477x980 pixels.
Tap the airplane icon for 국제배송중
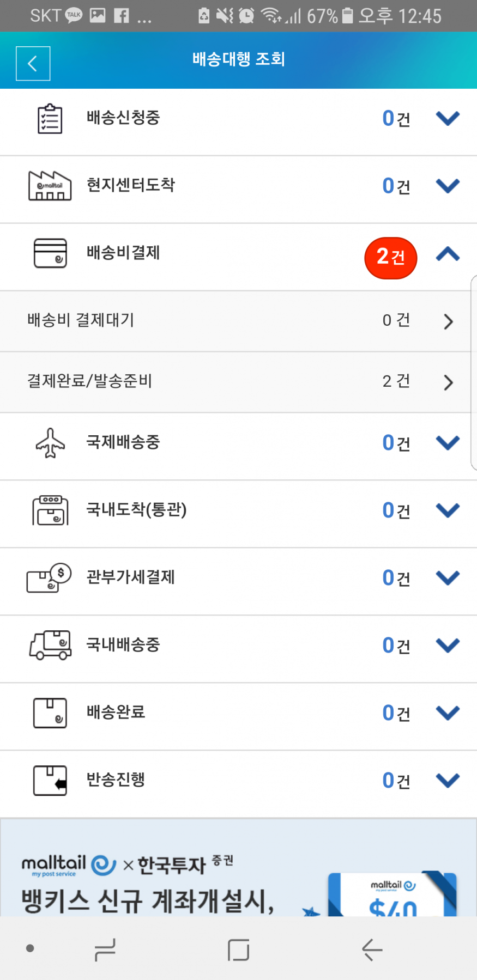pyautogui.click(x=50, y=443)
